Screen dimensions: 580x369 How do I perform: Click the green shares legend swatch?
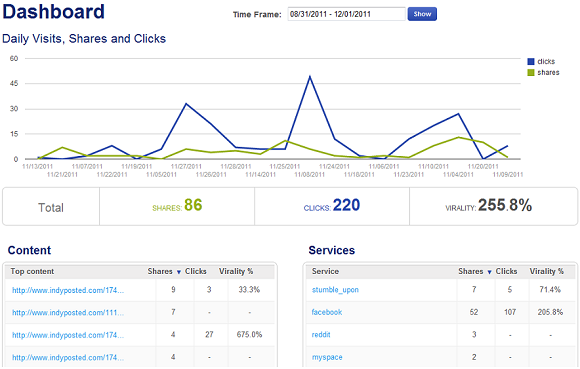[531, 72]
